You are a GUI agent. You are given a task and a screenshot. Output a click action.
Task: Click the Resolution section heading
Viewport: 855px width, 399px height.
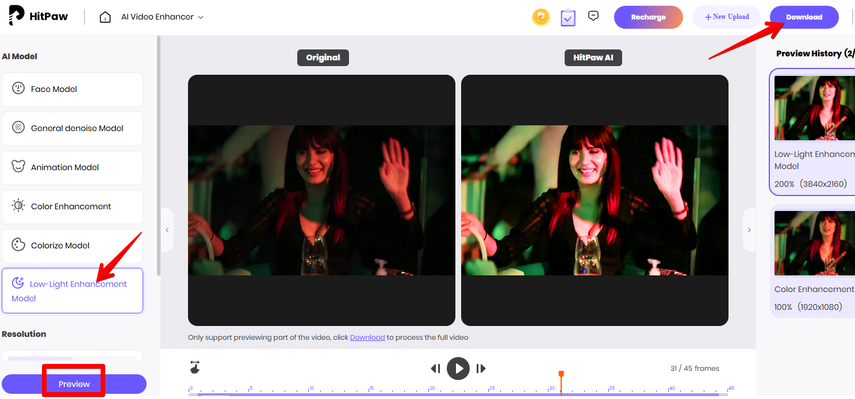(23, 334)
